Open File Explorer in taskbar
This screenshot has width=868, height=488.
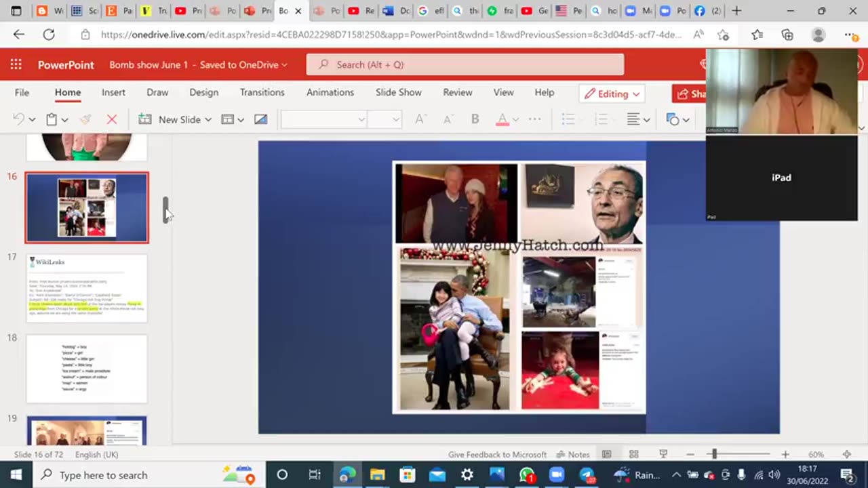(x=377, y=474)
